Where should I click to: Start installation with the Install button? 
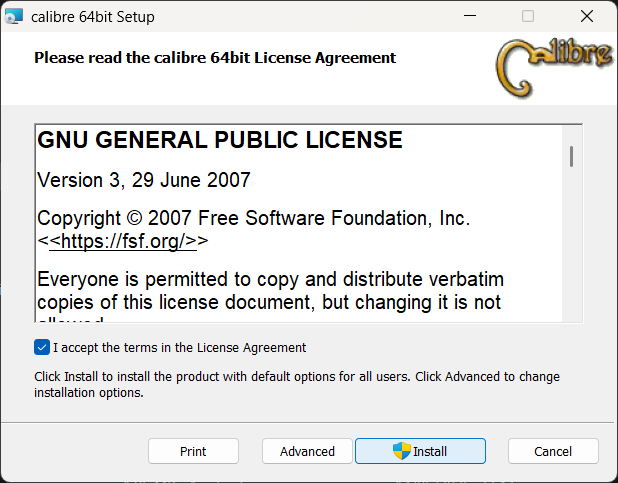(x=420, y=451)
